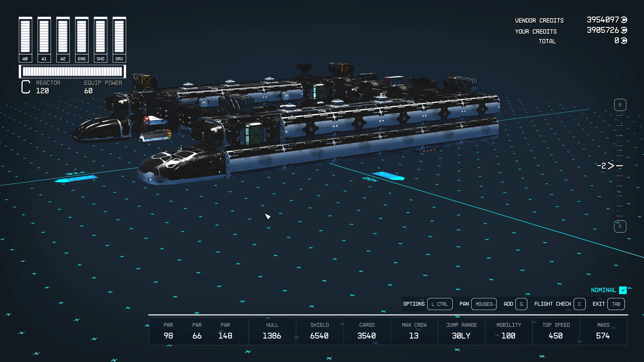Click the MOUSE3 pan button
The height and width of the screenshot is (362, 644).
(484, 304)
